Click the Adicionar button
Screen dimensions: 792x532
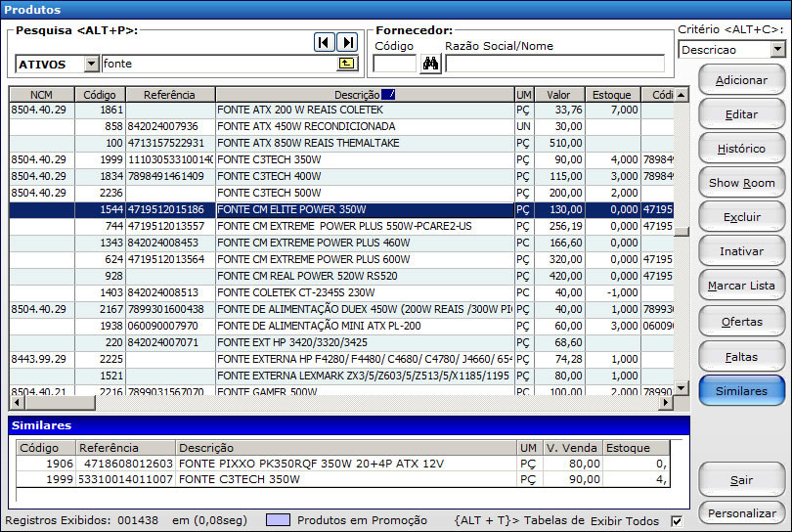point(741,80)
